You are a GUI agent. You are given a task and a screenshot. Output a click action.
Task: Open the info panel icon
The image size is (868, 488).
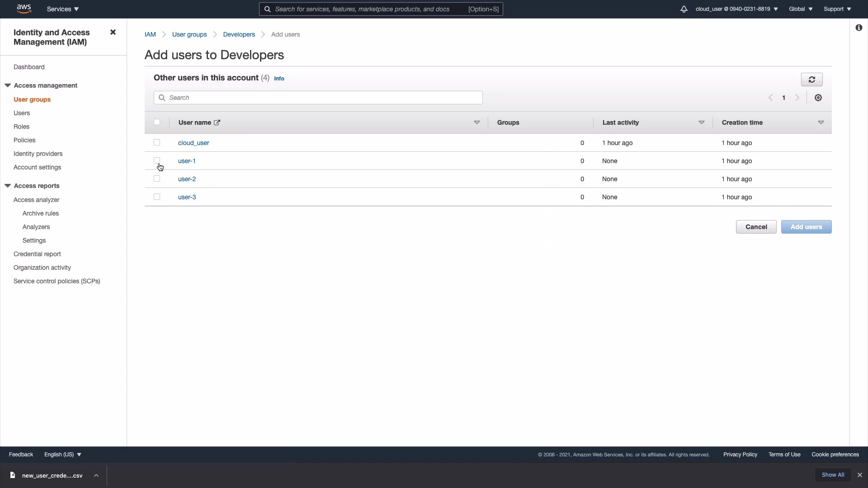859,28
